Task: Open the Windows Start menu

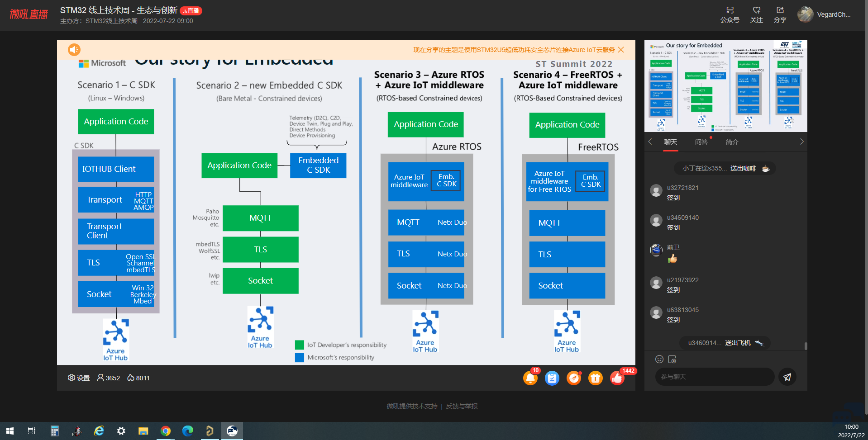Action: (10, 431)
